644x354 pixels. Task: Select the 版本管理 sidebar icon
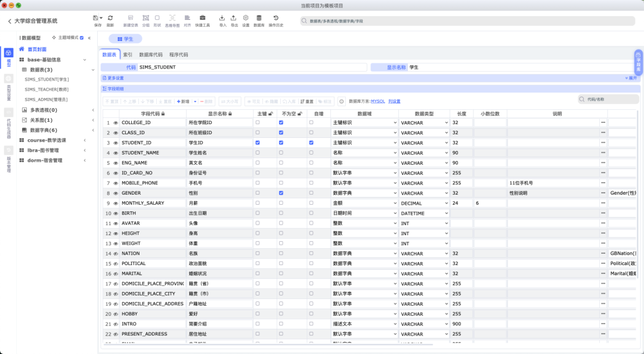(x=8, y=150)
